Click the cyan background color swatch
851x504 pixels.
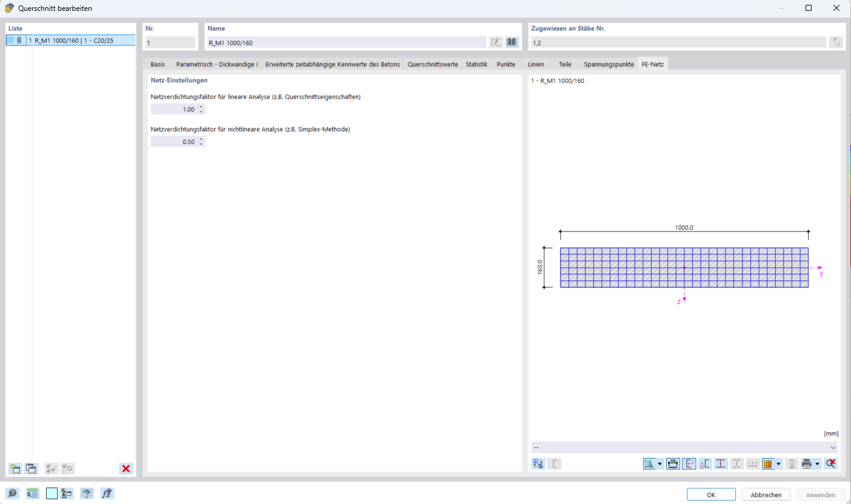[x=52, y=493]
